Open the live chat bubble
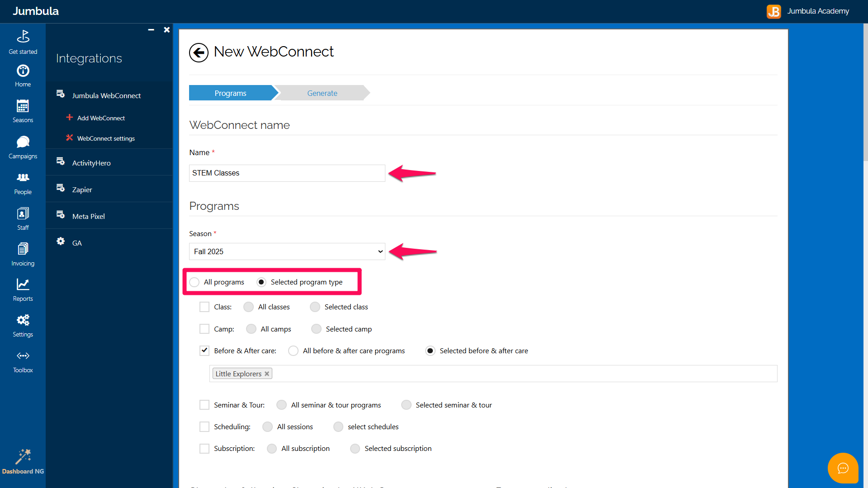868x488 pixels. 843,468
